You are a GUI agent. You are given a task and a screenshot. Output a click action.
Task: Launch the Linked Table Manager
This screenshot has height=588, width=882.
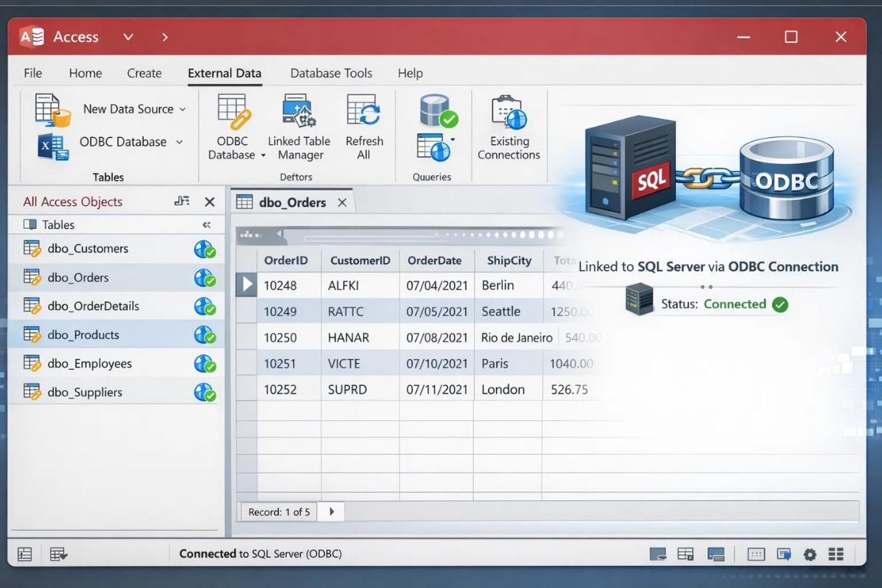[x=299, y=127]
